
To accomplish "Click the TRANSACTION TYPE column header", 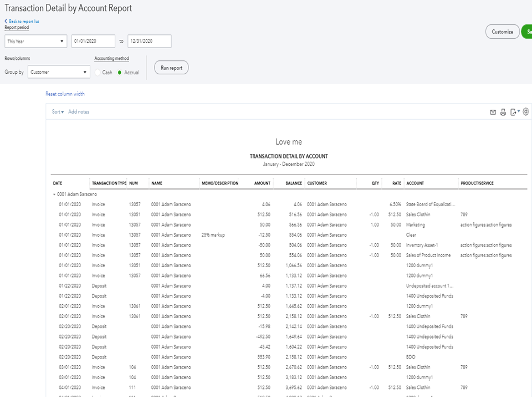I will click(109, 183).
